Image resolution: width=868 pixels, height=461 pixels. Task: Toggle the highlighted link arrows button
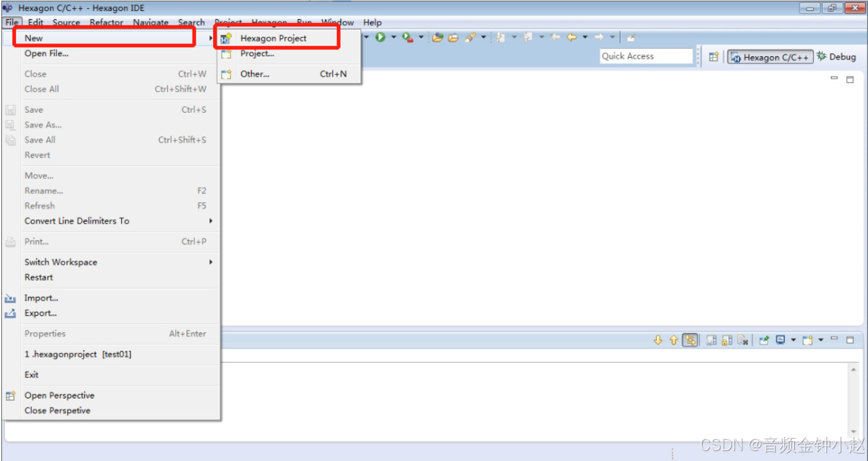690,340
